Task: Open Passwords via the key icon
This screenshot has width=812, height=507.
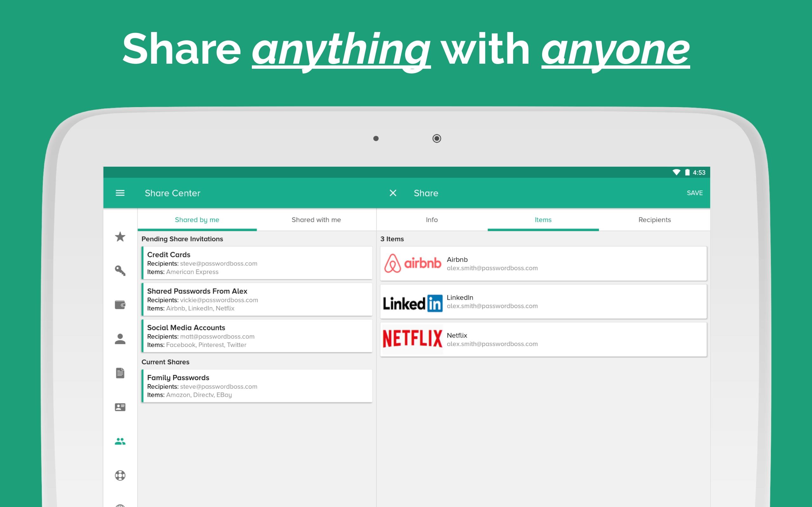Action: pos(120,271)
